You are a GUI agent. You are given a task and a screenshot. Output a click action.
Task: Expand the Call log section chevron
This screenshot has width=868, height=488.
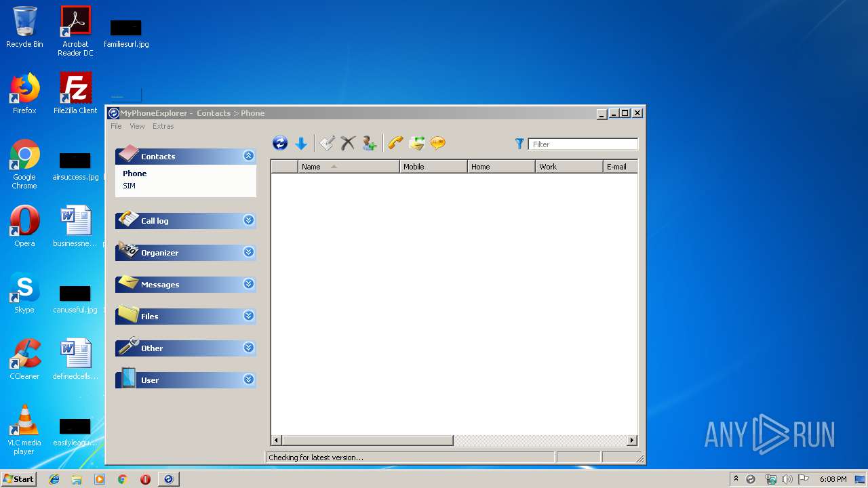coord(248,220)
